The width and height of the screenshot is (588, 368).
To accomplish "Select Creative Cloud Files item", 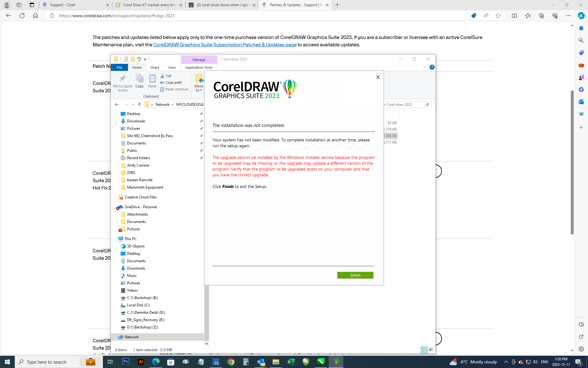I will 140,197.
